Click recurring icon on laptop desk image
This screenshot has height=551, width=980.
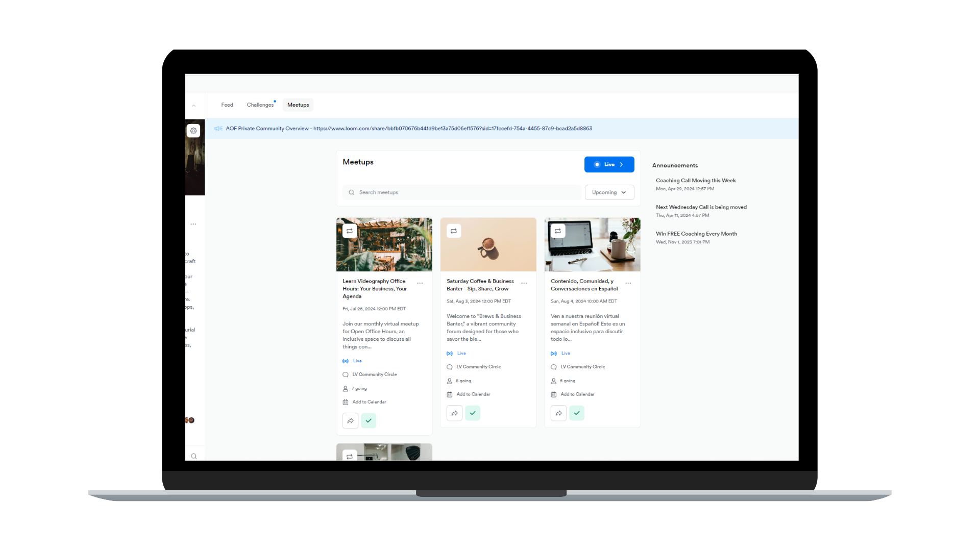tap(557, 231)
